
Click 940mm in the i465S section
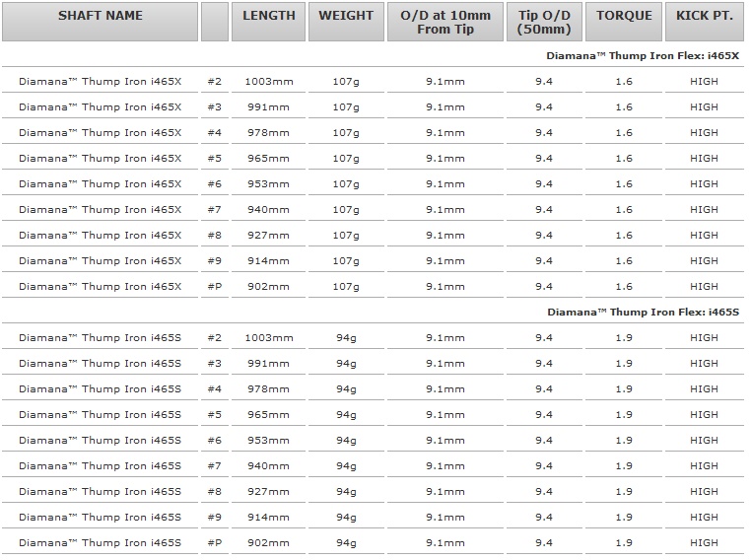268,466
